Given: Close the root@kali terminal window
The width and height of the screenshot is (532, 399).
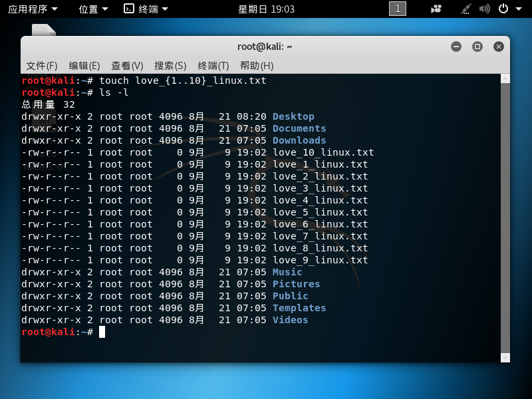Looking at the screenshot, I should point(498,47).
